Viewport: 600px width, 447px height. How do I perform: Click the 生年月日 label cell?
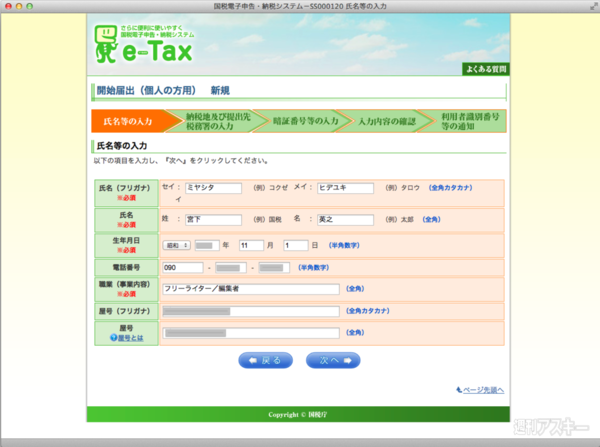126,245
